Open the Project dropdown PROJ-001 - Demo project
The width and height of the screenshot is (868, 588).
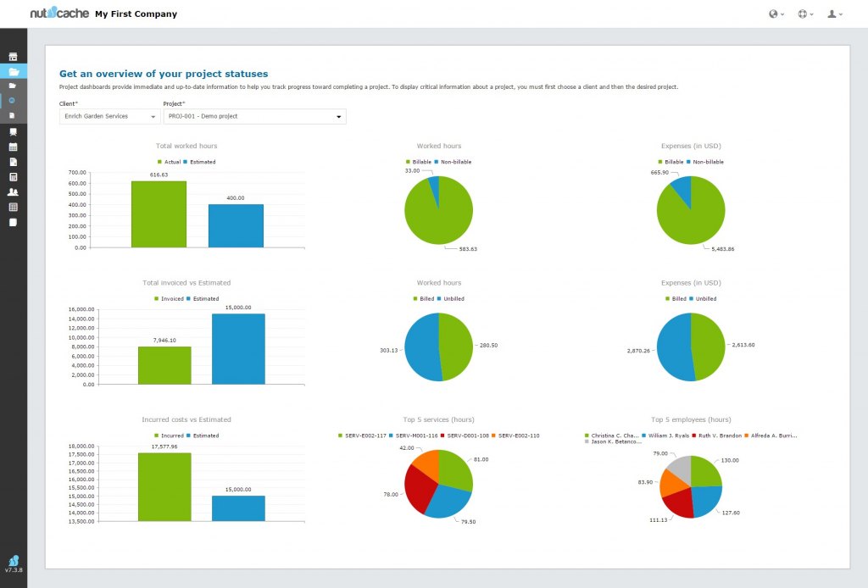(x=254, y=116)
